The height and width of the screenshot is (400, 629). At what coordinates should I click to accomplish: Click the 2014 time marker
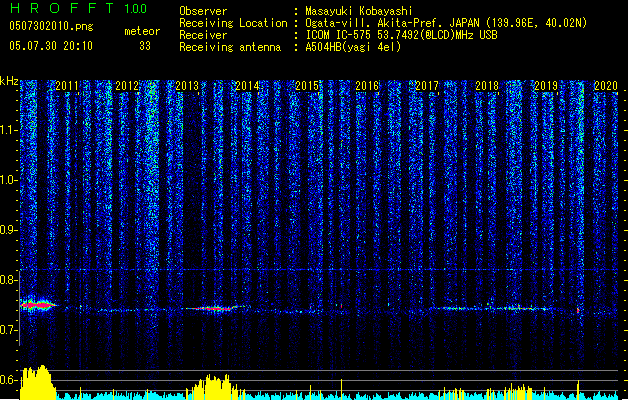click(247, 86)
